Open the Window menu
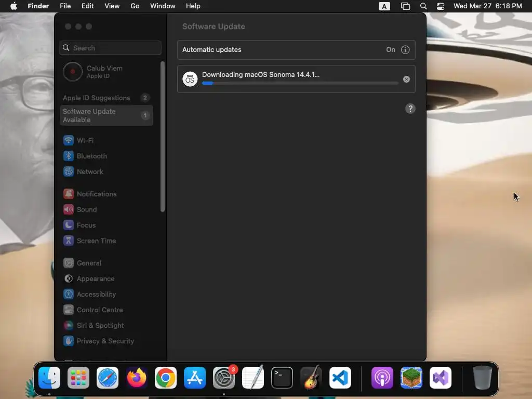The width and height of the screenshot is (532, 399). click(x=163, y=6)
